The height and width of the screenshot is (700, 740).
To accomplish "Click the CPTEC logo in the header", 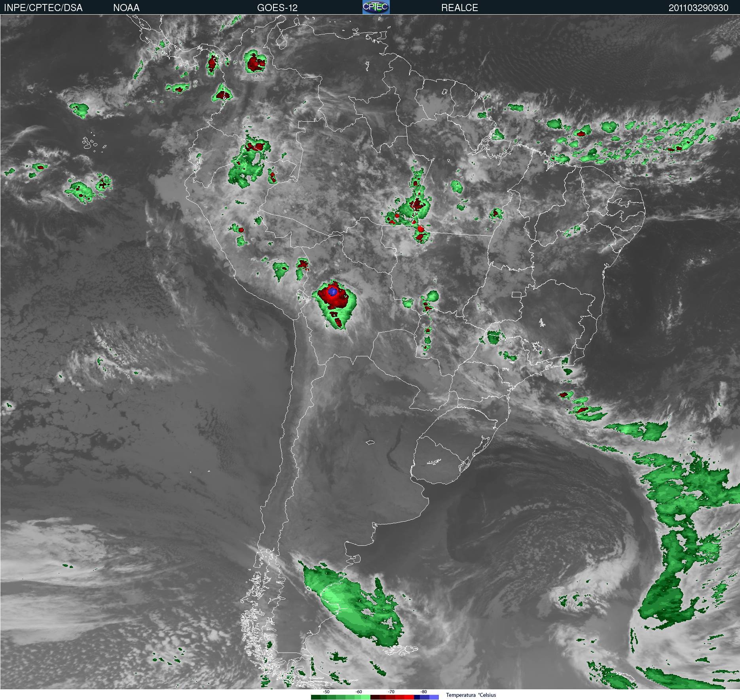I will click(376, 7).
